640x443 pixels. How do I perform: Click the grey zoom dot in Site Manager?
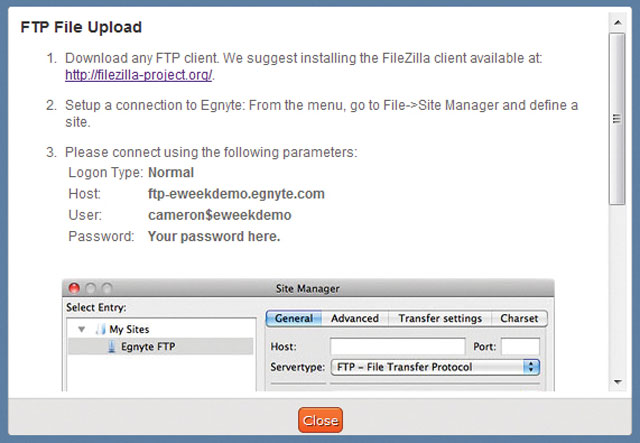[x=107, y=288]
